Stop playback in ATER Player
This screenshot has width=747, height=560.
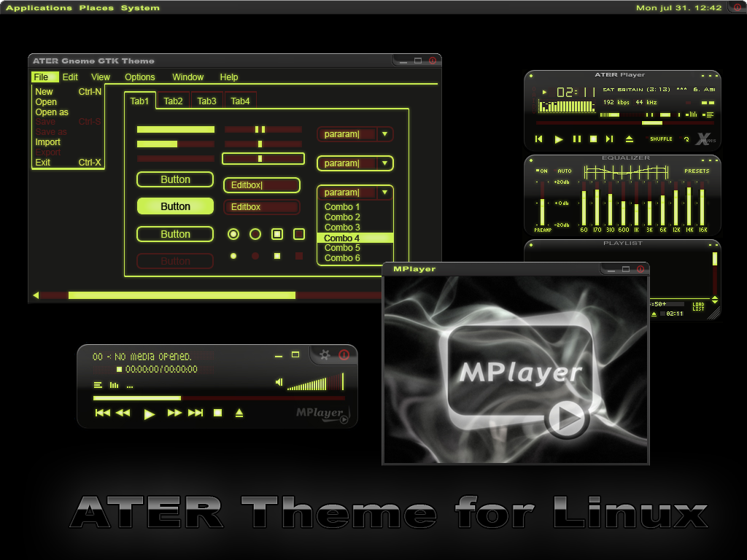pyautogui.click(x=593, y=139)
